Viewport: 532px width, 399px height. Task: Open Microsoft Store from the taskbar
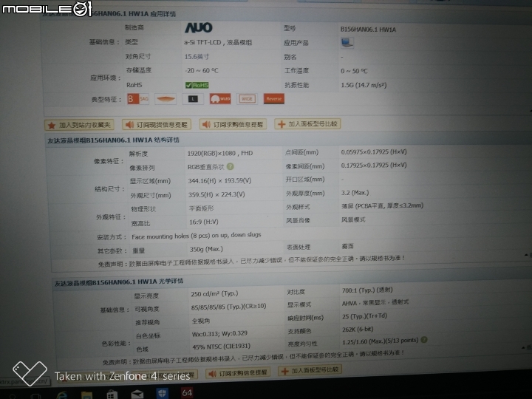click(112, 395)
